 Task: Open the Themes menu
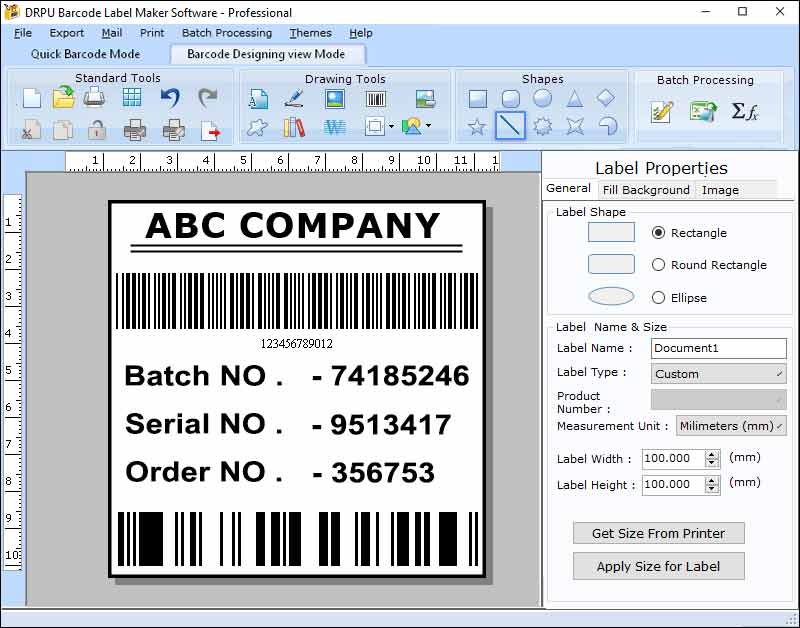pyautogui.click(x=311, y=33)
